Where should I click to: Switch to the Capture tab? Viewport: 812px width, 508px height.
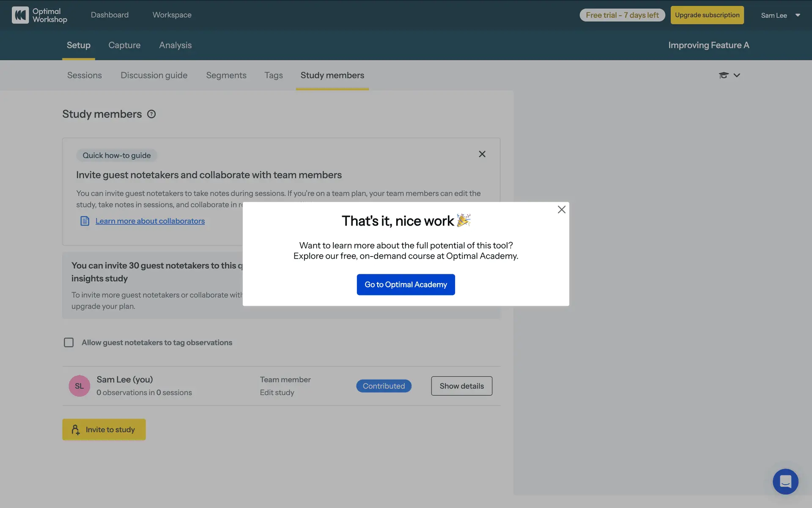tap(124, 45)
